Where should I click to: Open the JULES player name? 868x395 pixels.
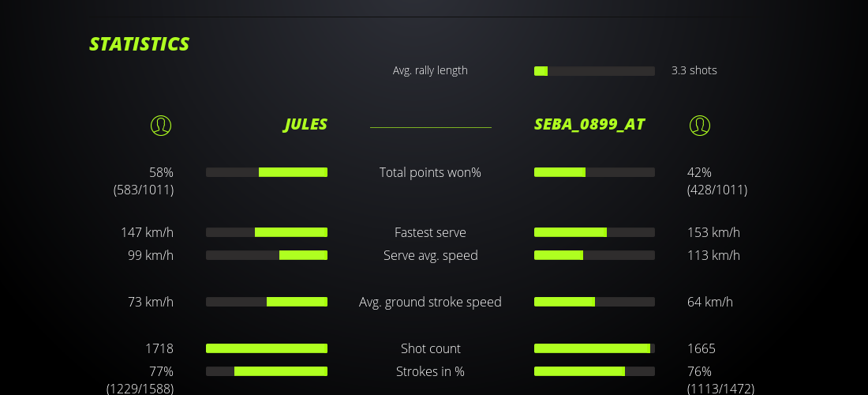pos(305,125)
